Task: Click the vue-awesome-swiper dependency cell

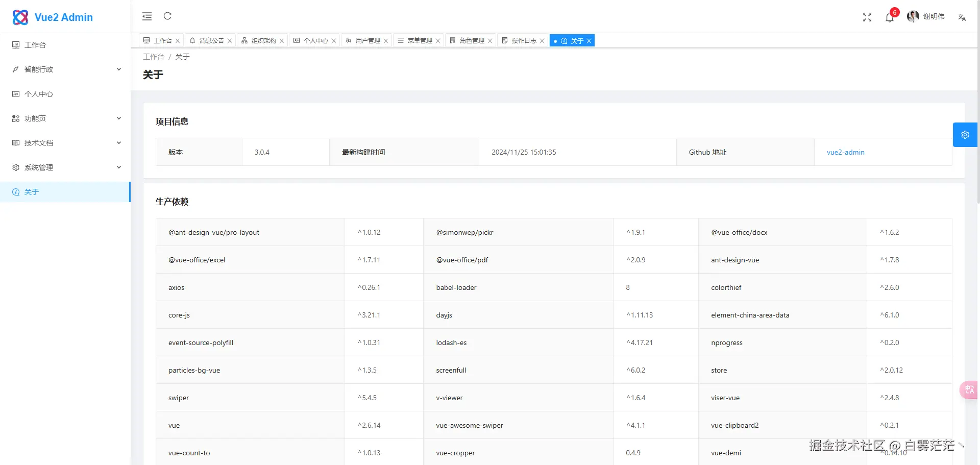Action: coord(518,425)
